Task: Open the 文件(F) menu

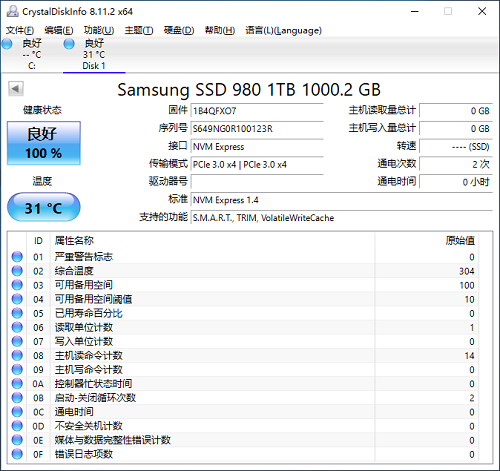Action: coord(20,30)
